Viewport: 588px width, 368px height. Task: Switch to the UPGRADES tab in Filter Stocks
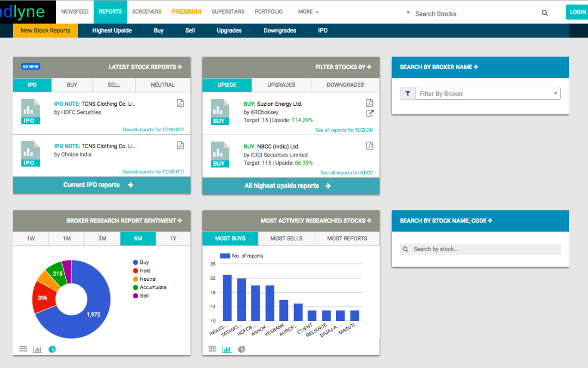281,85
